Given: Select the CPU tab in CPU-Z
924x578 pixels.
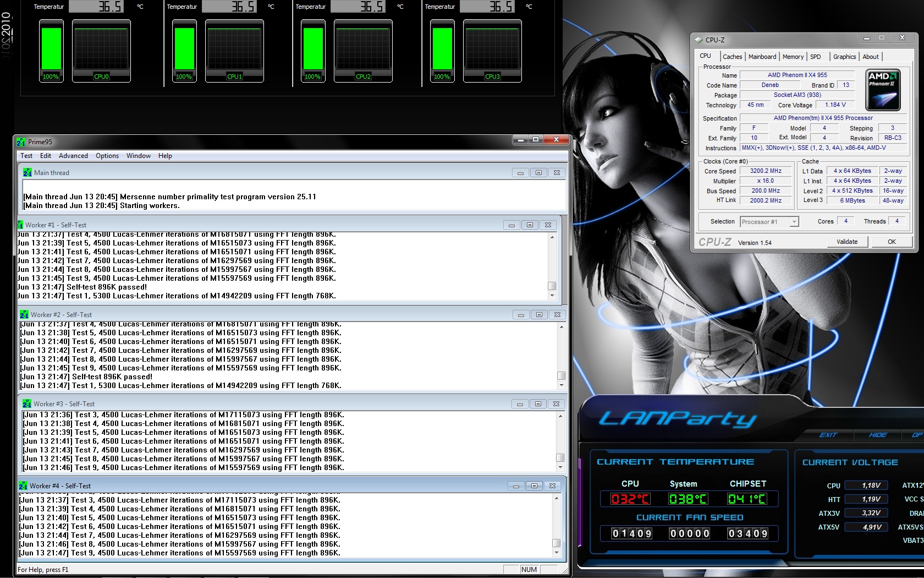Looking at the screenshot, I should [706, 56].
